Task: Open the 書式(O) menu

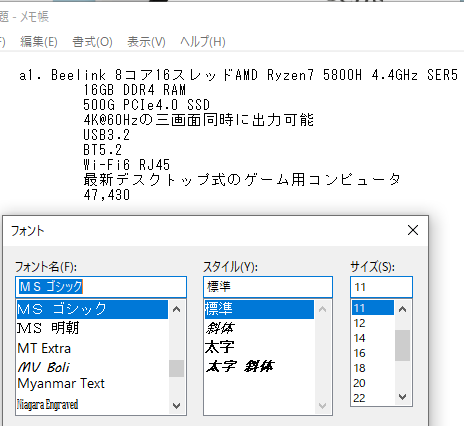Action: click(x=92, y=42)
